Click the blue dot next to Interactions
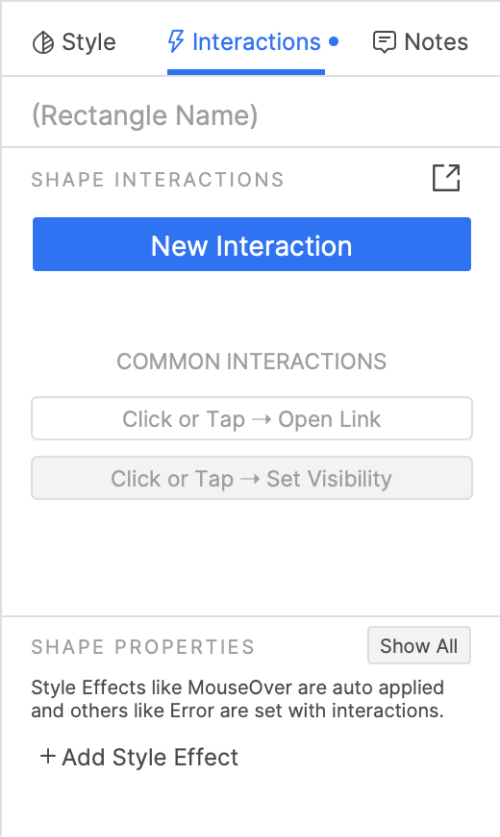 point(334,42)
